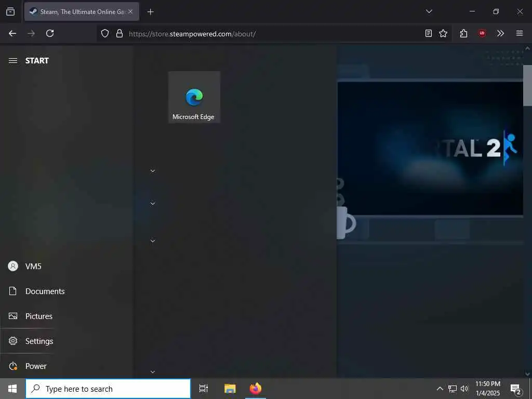Open File Explorer from taskbar
The image size is (532, 399).
pyautogui.click(x=230, y=389)
